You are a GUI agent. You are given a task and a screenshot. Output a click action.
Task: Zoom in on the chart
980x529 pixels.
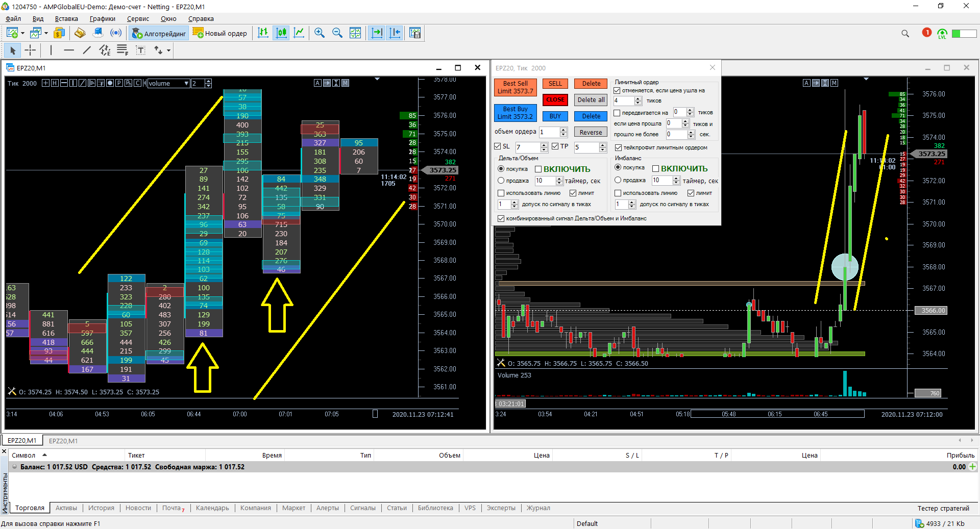pos(320,33)
